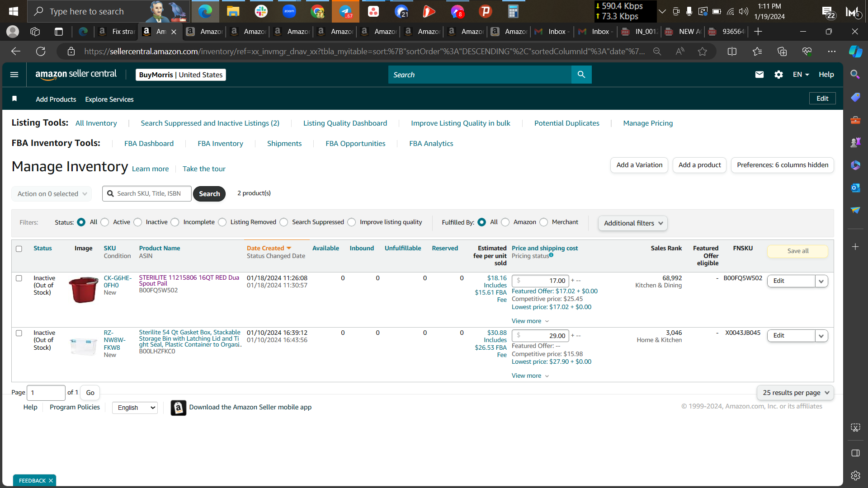Image resolution: width=868 pixels, height=488 pixels.
Task: Click the Add a product button
Action: tap(699, 165)
